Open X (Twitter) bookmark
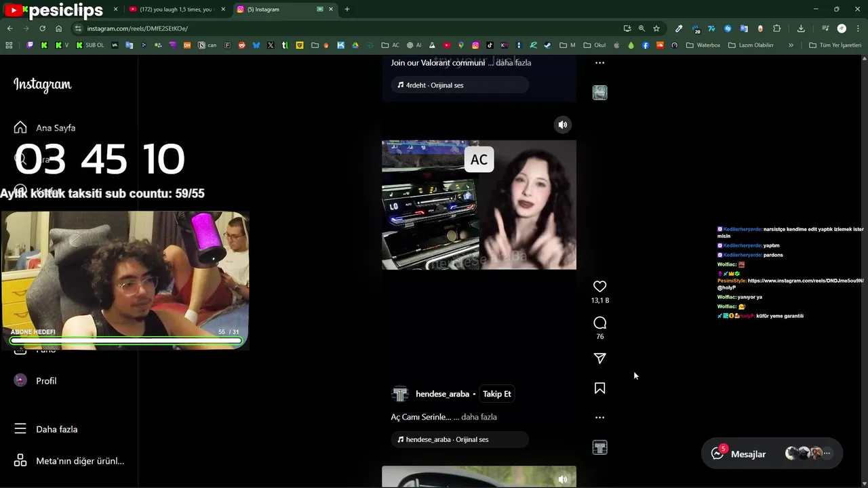This screenshot has width=868, height=488. coord(270,45)
